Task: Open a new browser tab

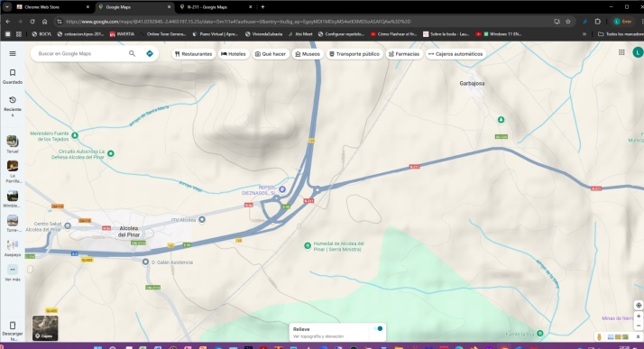Action: pos(262,7)
